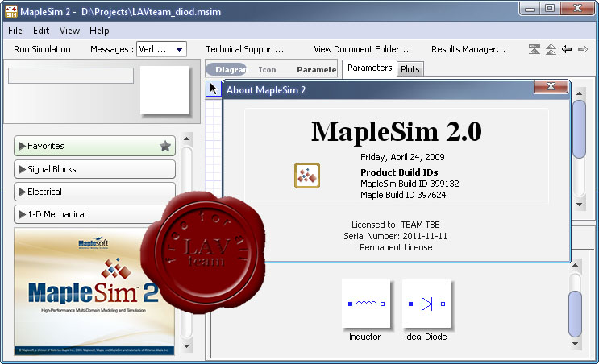The height and width of the screenshot is (364, 599).
Task: Click the 'Product Build IDs' heading
Action: point(399,172)
